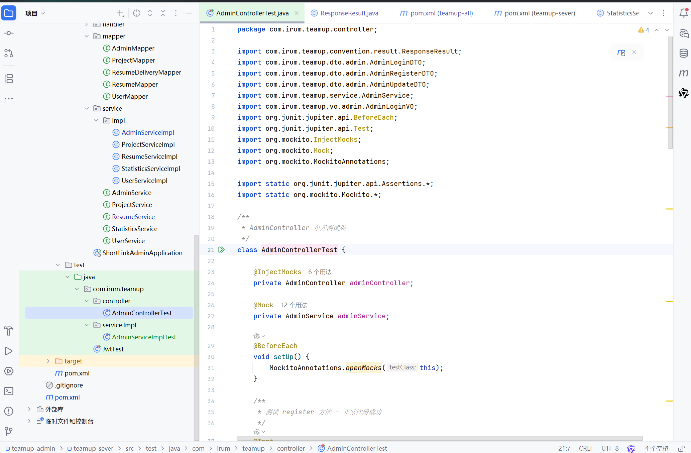Click the add new file plus icon in Project panel
This screenshot has height=453, width=691.
(x=120, y=13)
